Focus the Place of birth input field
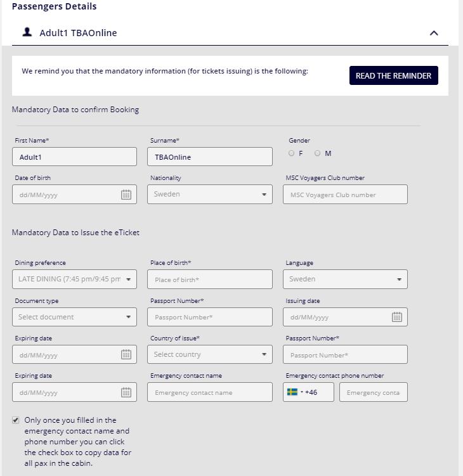Viewport: 463px width, 476px height. tap(210, 280)
